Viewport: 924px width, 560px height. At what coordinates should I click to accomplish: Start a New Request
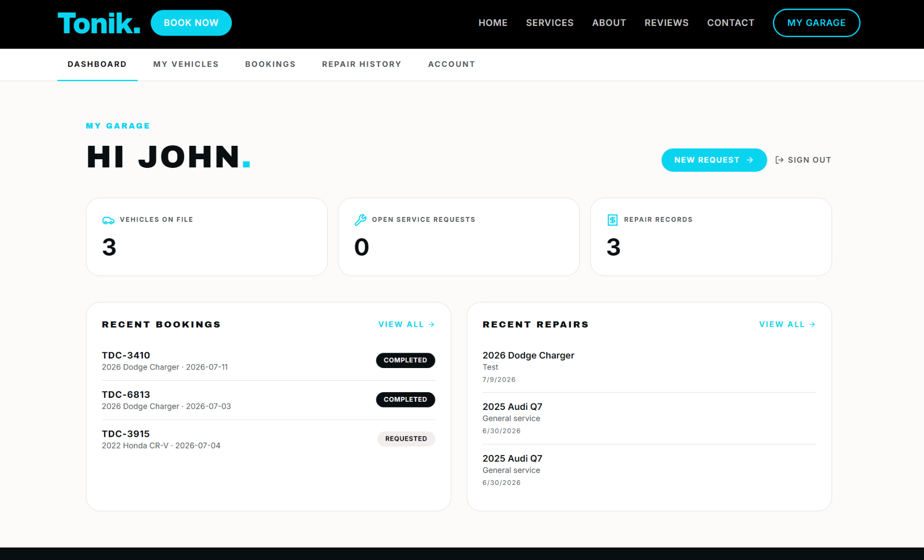tap(714, 160)
